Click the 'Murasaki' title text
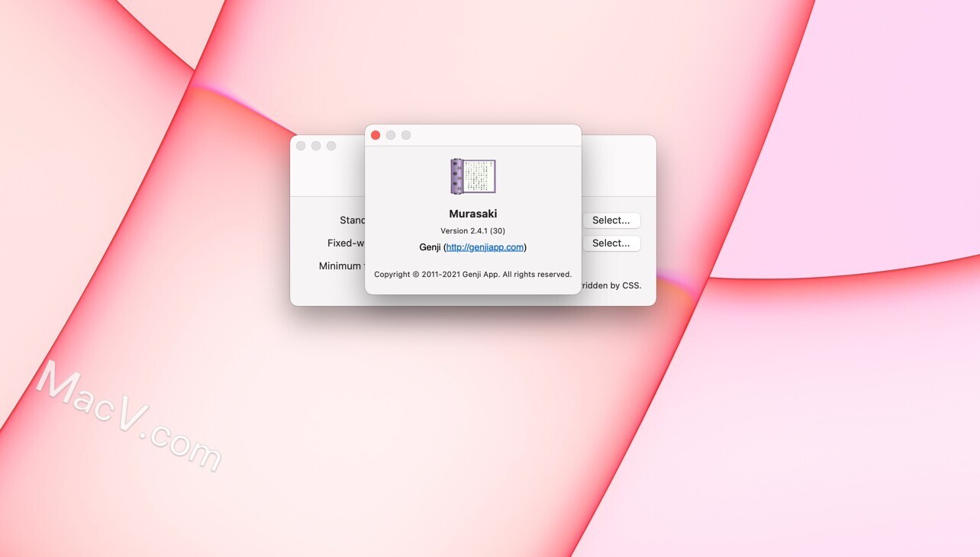Viewport: 980px width, 557px height. 473,214
